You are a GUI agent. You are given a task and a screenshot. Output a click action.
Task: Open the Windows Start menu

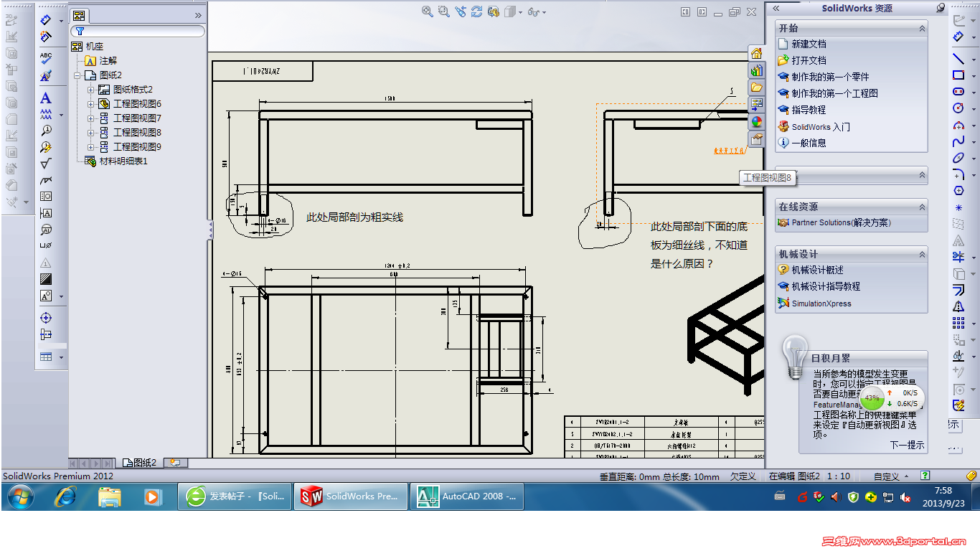(x=19, y=496)
